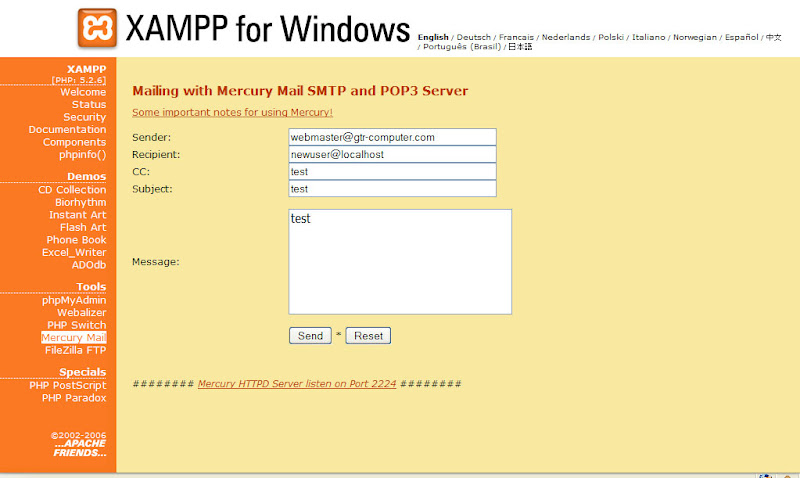Switch language to Português (Brasil)
This screenshot has width=800, height=478.
pyautogui.click(x=462, y=46)
